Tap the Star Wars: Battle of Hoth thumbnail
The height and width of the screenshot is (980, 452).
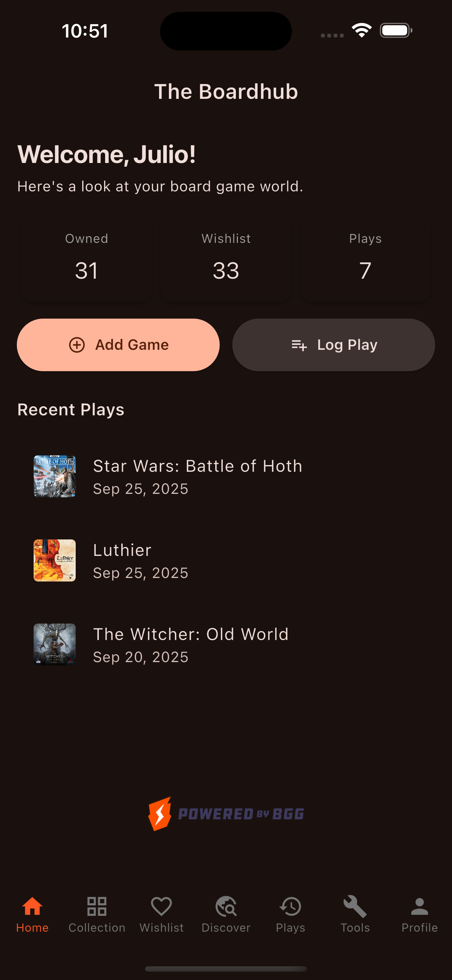55,476
